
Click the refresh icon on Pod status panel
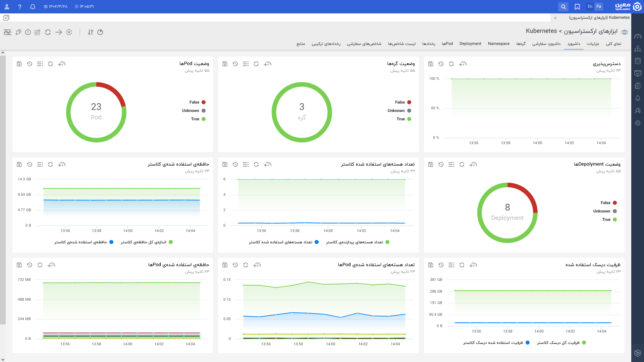coord(50,64)
